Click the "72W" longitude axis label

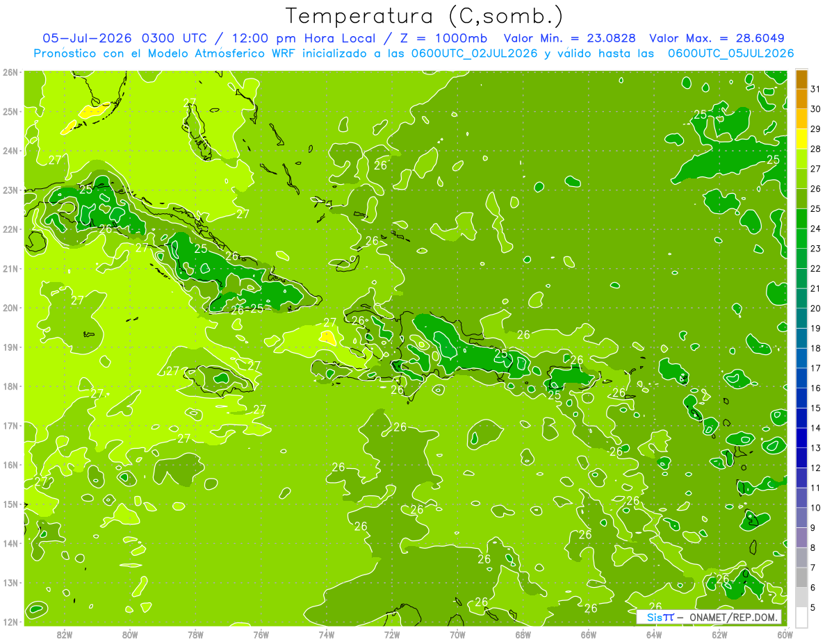392,634
